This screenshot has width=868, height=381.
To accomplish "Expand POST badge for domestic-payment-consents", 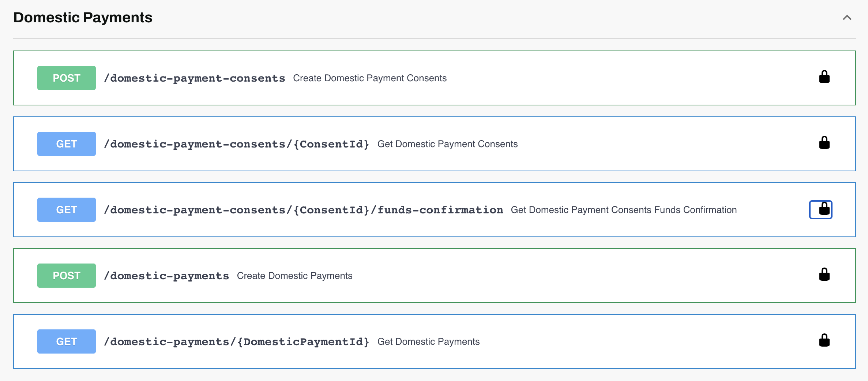I will [66, 78].
